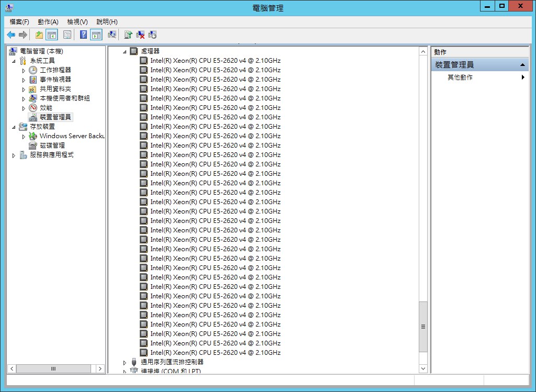Image resolution: width=536 pixels, height=392 pixels.
Task: Click 電腦管理 (本機) root computer icon
Action: tap(13, 51)
